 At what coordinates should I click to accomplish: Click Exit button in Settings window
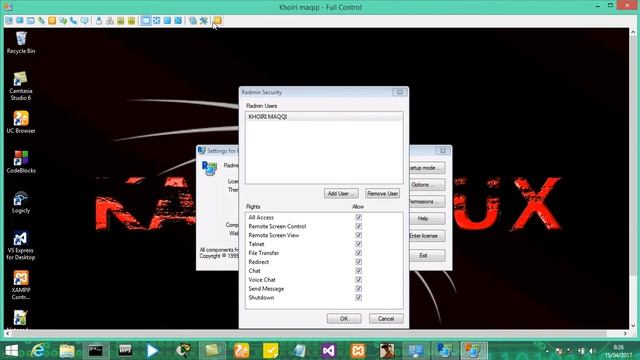click(427, 256)
